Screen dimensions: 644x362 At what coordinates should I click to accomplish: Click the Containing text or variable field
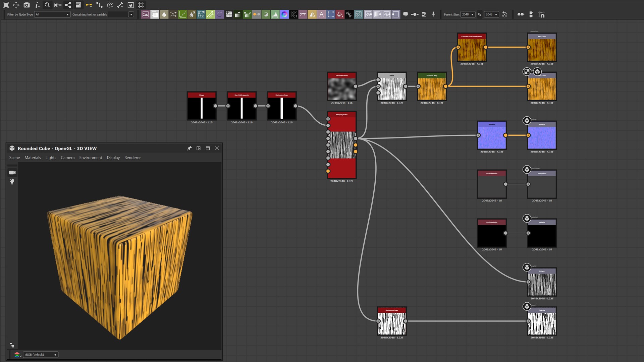[x=118, y=14]
